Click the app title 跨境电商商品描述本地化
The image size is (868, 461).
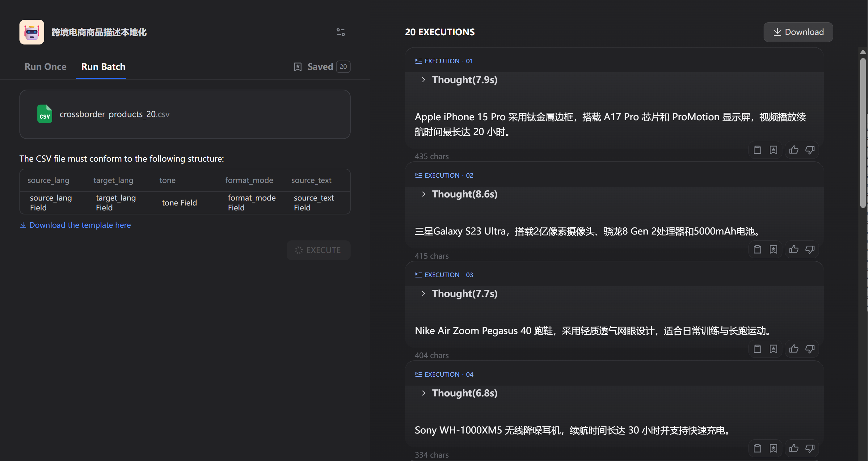click(99, 32)
